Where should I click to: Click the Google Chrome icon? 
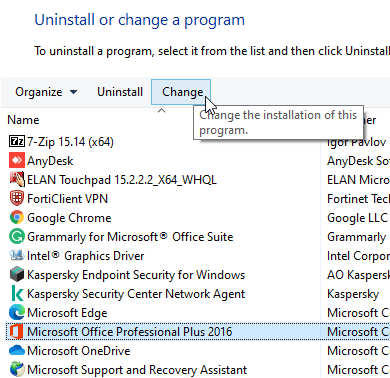(17, 218)
